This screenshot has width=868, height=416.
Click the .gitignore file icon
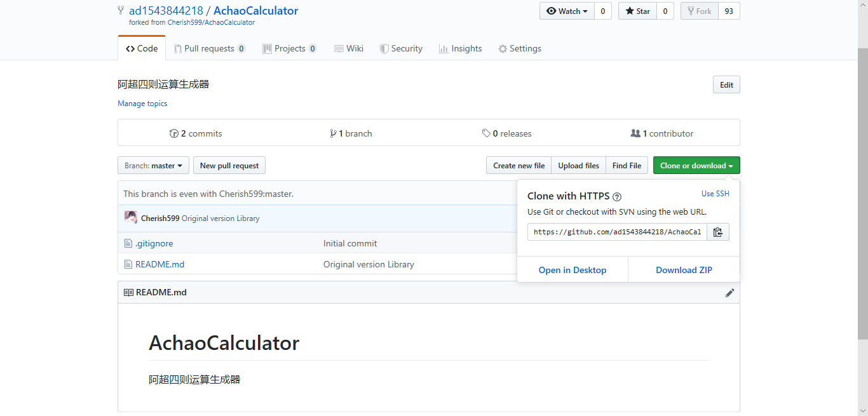tap(128, 243)
